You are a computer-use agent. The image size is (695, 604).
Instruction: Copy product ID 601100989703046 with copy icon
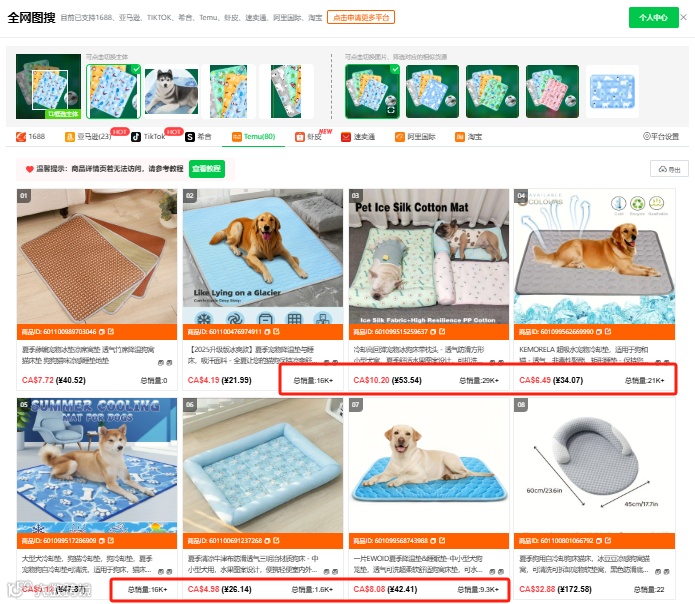pyautogui.click(x=102, y=331)
